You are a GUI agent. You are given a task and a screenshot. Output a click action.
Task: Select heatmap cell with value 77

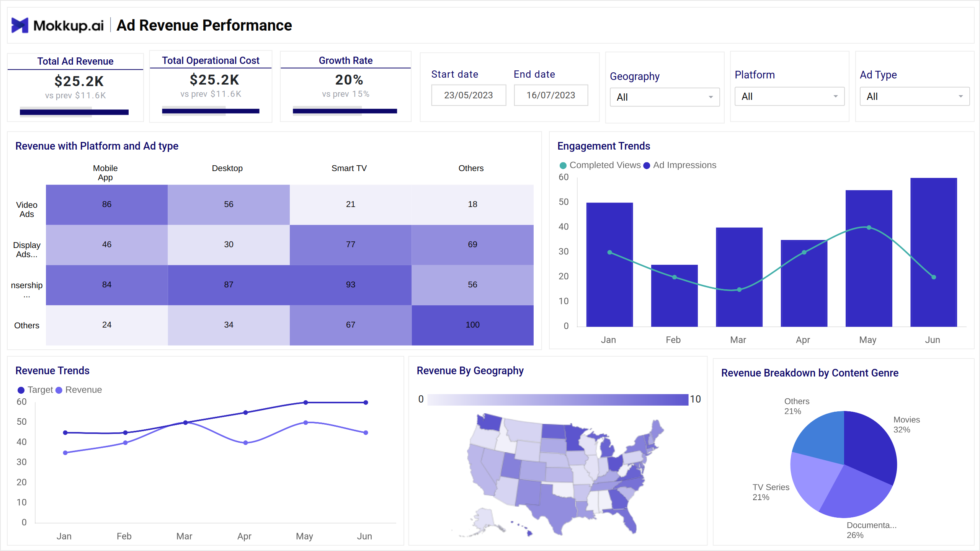(351, 245)
